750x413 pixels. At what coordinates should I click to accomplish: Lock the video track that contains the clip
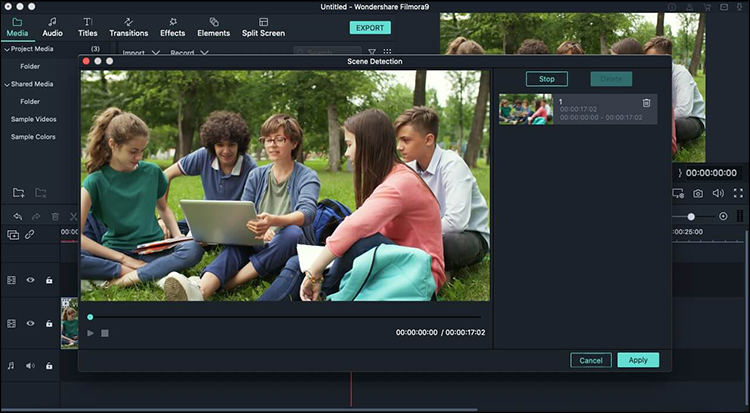click(x=49, y=324)
